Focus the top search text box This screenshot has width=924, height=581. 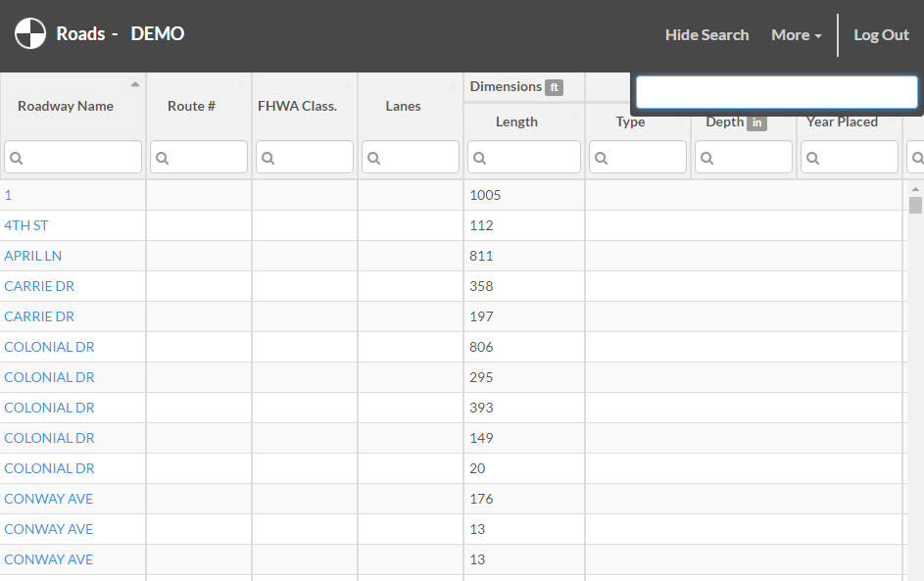click(x=777, y=92)
